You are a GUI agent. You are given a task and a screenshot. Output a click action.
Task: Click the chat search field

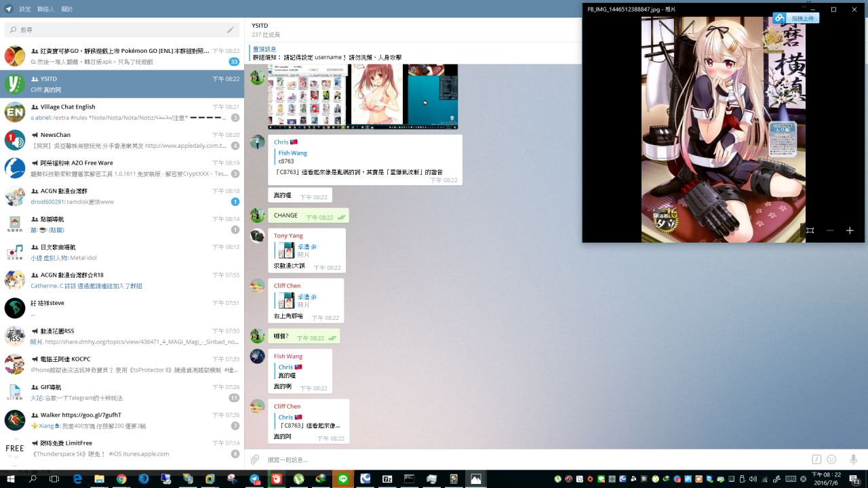pyautogui.click(x=122, y=30)
